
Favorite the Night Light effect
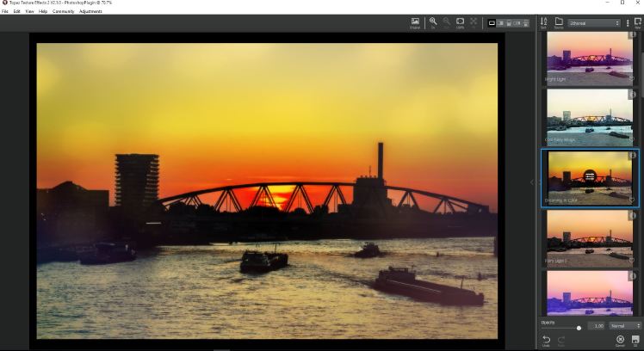(632, 79)
